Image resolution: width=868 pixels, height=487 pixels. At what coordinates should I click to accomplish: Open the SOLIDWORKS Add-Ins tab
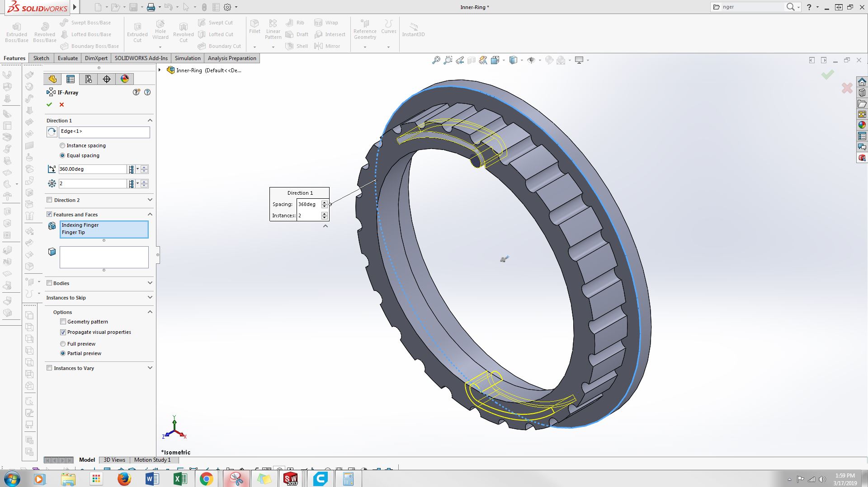click(x=141, y=58)
